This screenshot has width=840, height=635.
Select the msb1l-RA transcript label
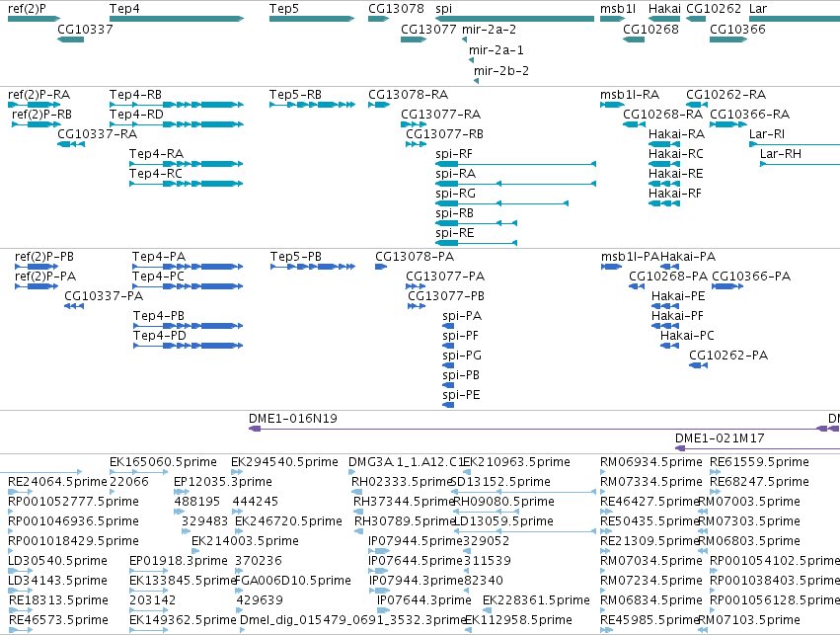(630, 95)
